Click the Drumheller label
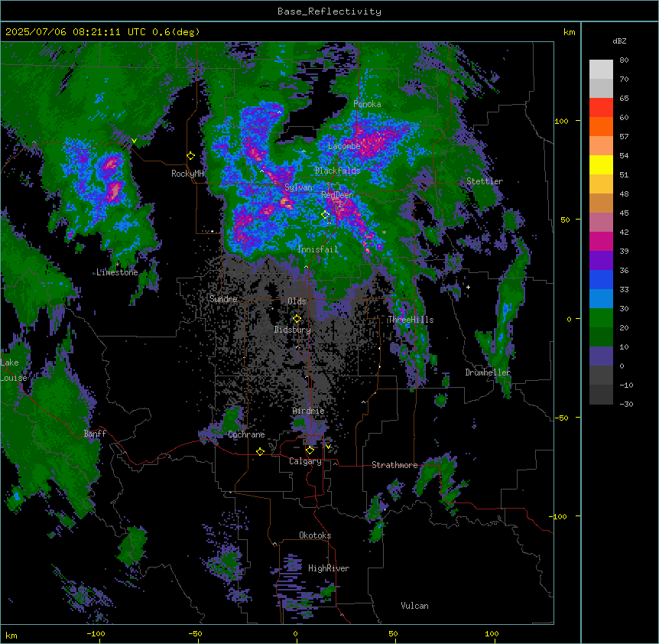This screenshot has height=644, width=659. tap(488, 372)
